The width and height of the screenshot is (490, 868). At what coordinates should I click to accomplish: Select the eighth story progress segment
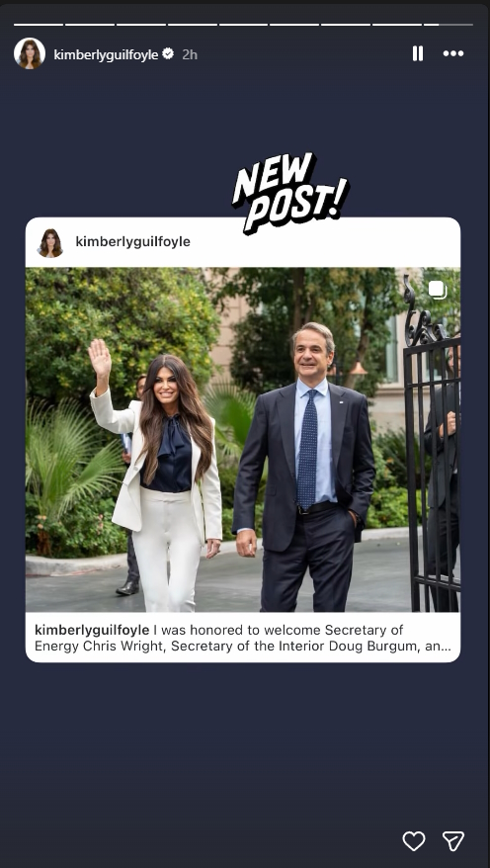[397, 25]
